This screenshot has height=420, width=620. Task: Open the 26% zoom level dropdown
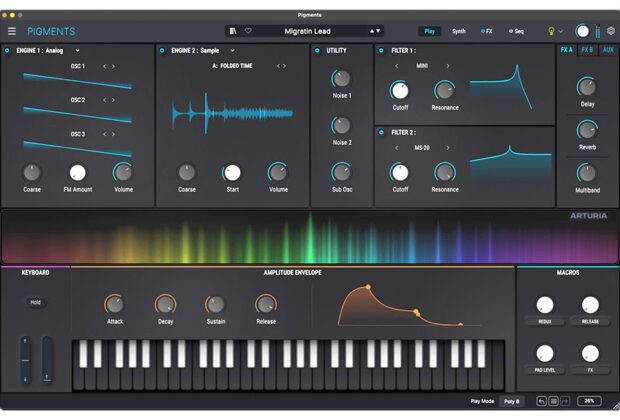tap(589, 401)
